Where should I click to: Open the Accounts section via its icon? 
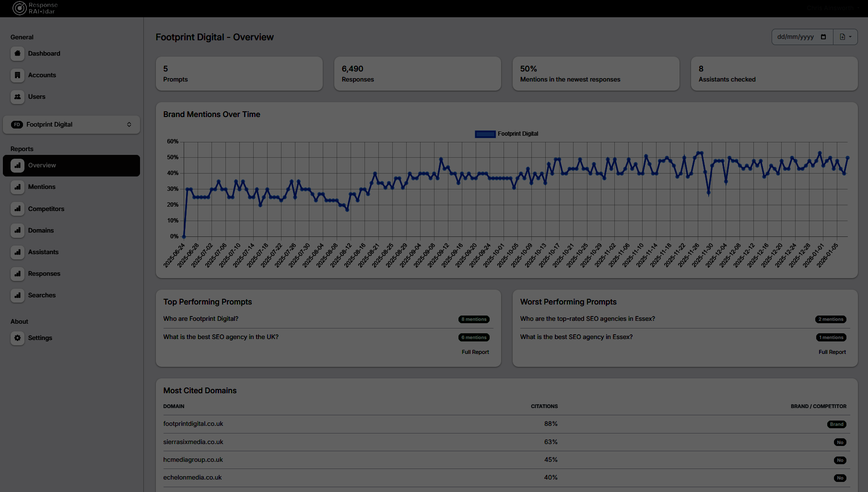17,75
